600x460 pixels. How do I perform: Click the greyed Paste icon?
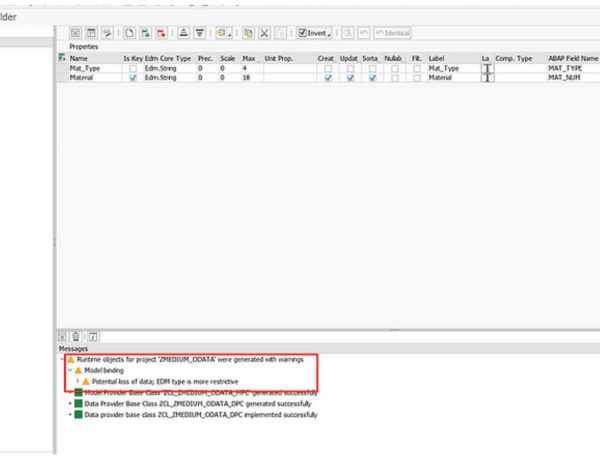[x=280, y=33]
